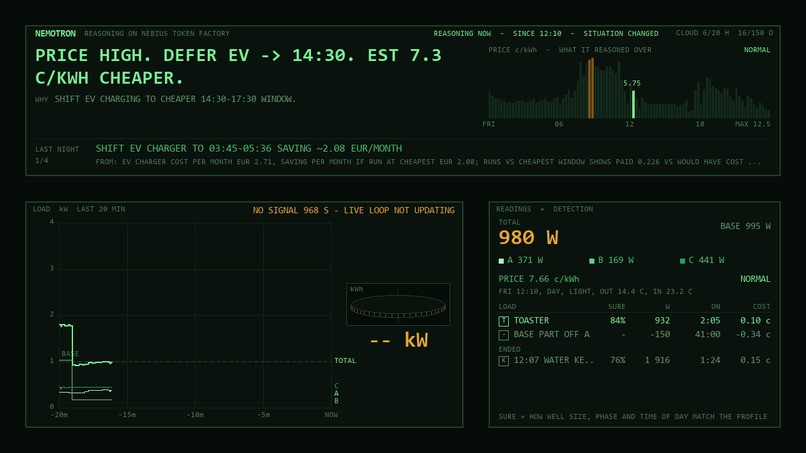Click 'CLOUD 6/20 H' quota indicator
The height and width of the screenshot is (453, 806).
[702, 33]
